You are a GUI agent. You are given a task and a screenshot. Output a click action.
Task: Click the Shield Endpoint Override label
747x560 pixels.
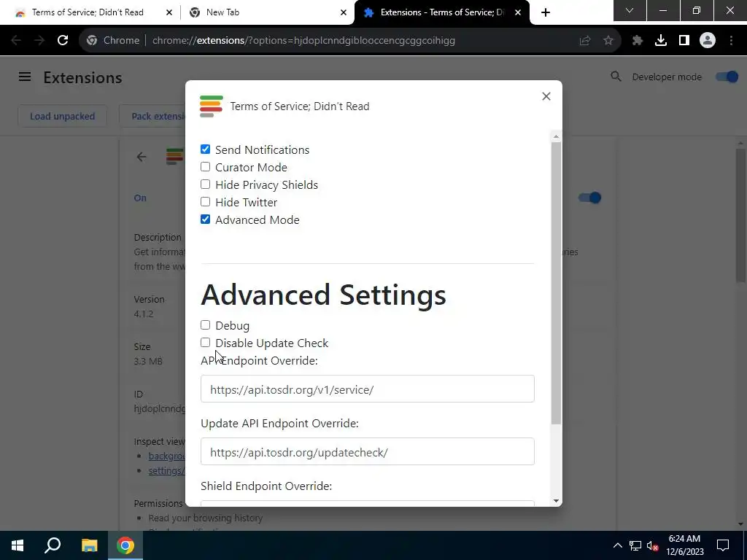point(266,486)
